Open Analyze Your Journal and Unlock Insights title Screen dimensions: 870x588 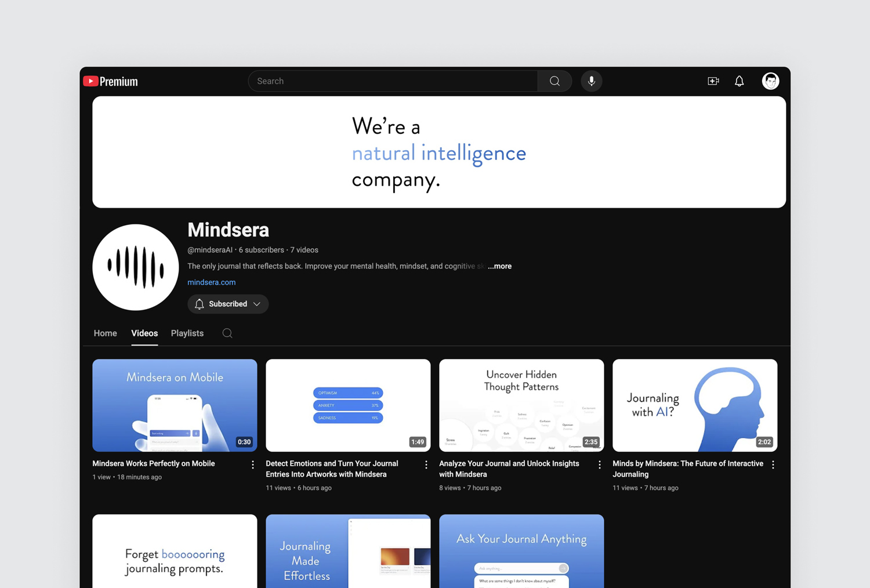pos(509,469)
